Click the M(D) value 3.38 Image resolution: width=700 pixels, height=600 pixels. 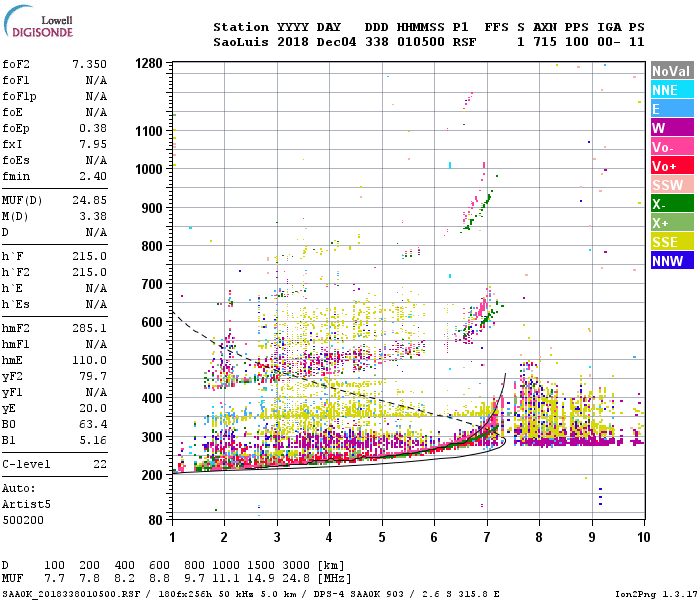pyautogui.click(x=93, y=217)
